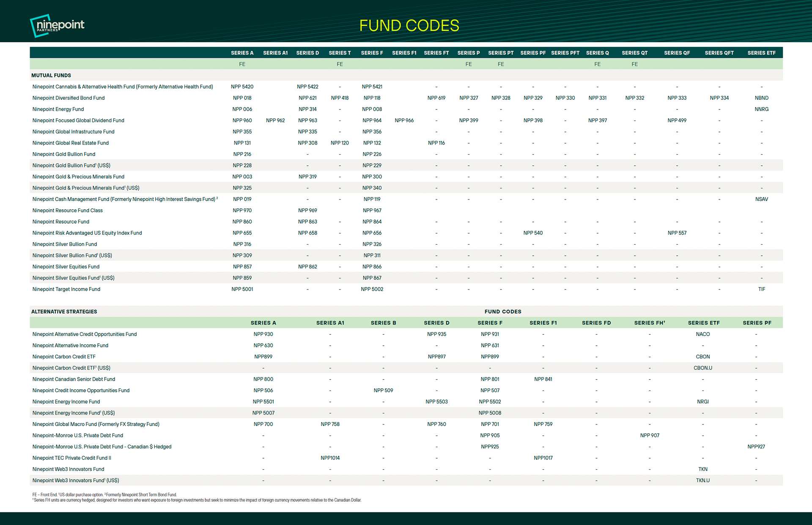Click code NPP 841
The image size is (812, 525).
pyautogui.click(x=543, y=379)
